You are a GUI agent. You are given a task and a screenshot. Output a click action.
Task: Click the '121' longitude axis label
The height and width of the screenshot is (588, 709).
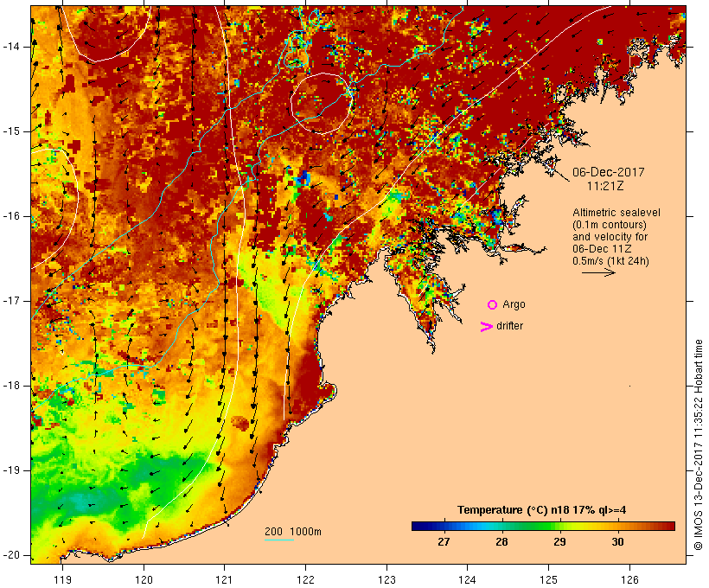[x=224, y=579]
